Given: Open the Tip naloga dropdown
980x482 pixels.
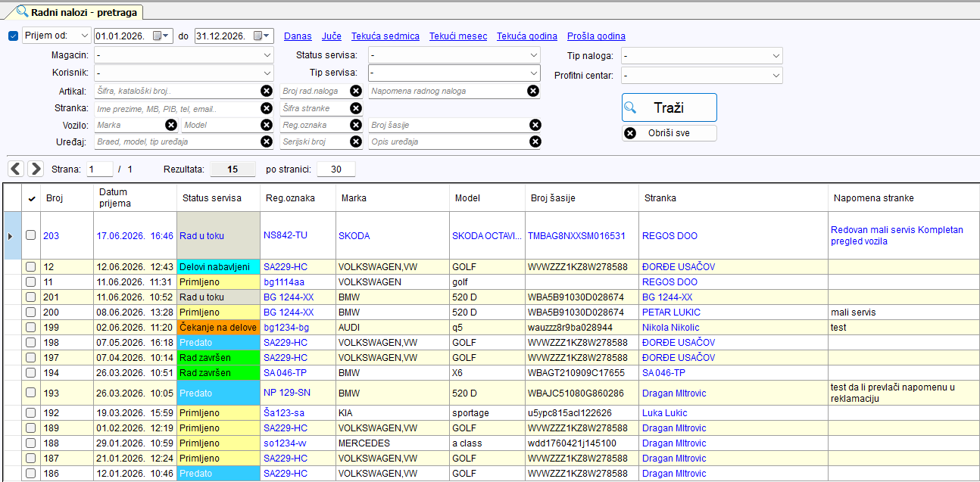Looking at the screenshot, I should pos(701,56).
